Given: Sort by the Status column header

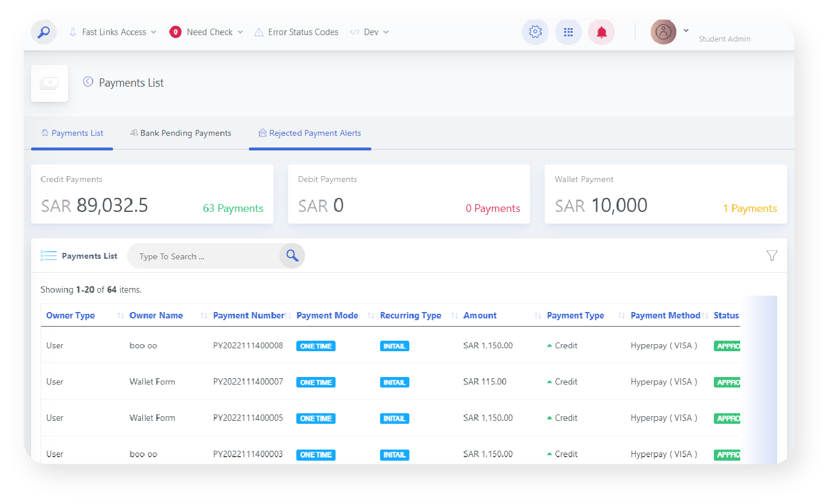Looking at the screenshot, I should pos(726,316).
